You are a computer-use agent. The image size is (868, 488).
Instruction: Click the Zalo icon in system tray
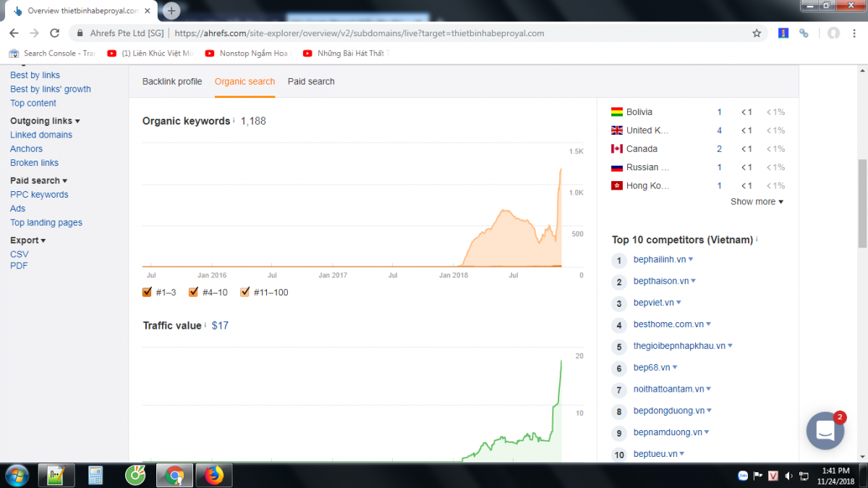click(742, 476)
